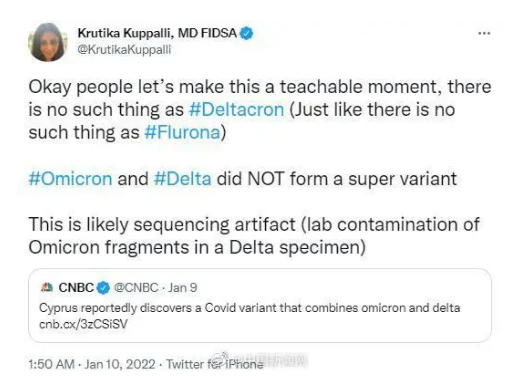Click the blue verified badge beside Krutika's name
The width and height of the screenshot is (531, 376).
(x=247, y=33)
